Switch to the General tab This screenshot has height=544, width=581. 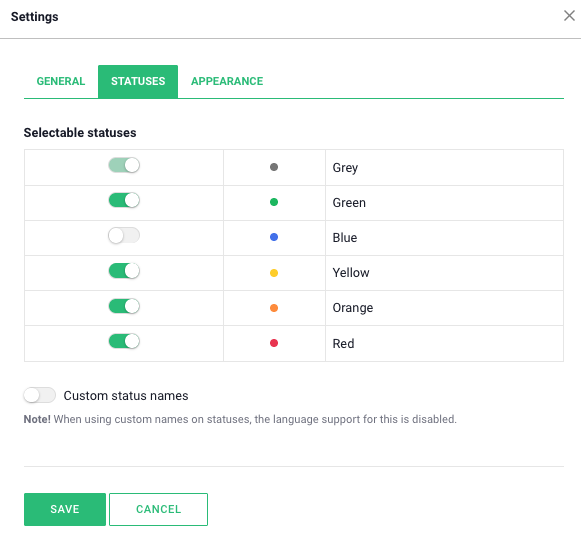click(61, 81)
